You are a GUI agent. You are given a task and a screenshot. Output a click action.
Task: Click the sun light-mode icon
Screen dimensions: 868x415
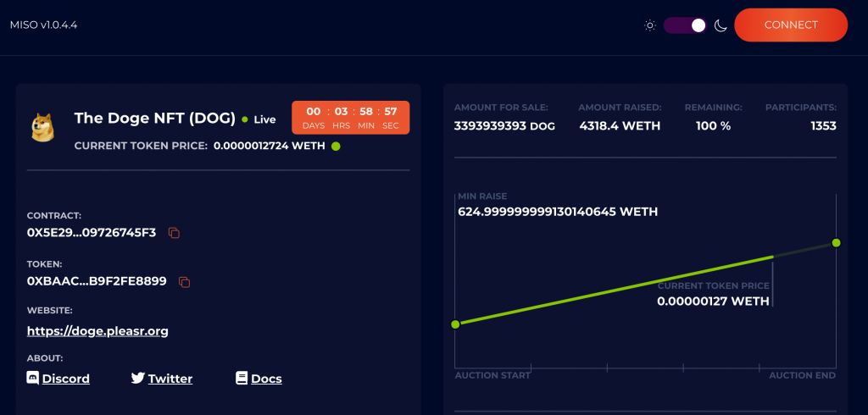[650, 25]
